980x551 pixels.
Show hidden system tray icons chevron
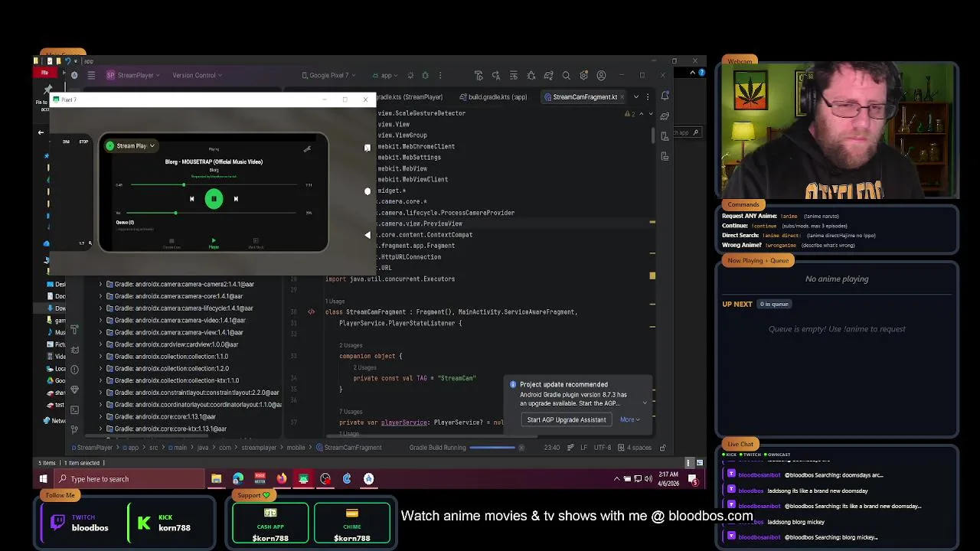click(617, 479)
